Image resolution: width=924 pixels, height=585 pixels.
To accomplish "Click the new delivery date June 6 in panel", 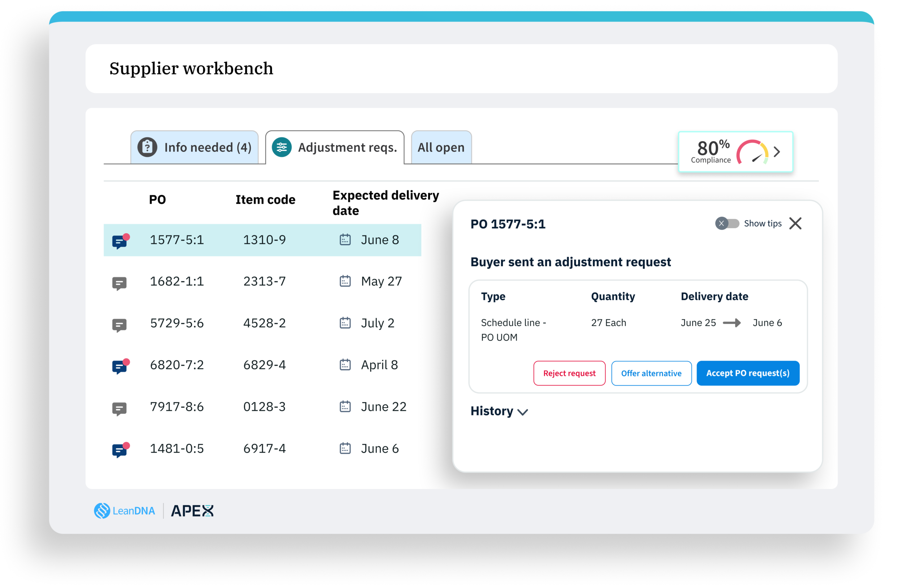I will coord(767,323).
